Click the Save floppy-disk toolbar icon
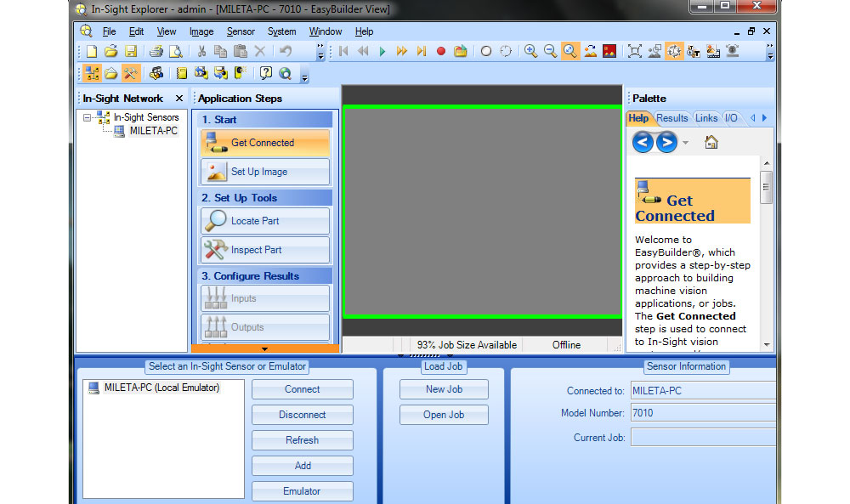The image size is (850, 504). [131, 52]
